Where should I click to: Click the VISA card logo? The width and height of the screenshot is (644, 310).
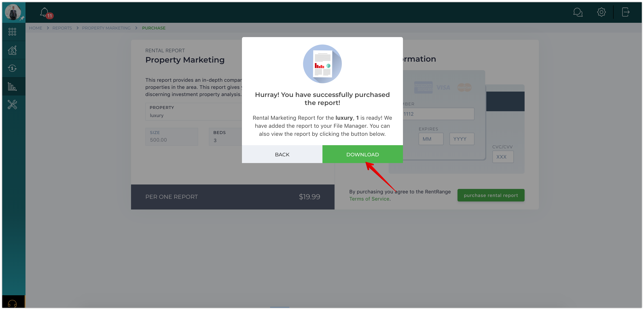tap(443, 87)
